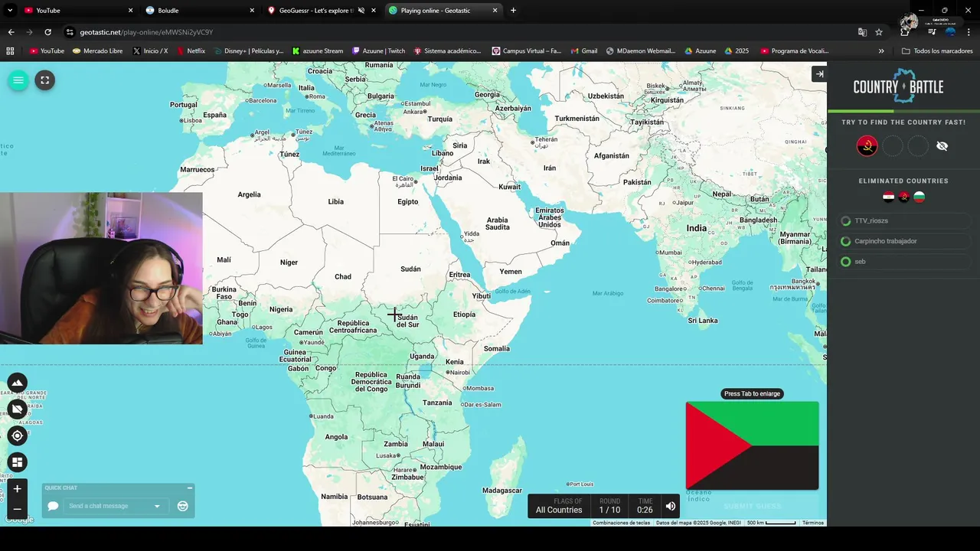
Task: Open the green hamburger menu button
Action: (18, 80)
